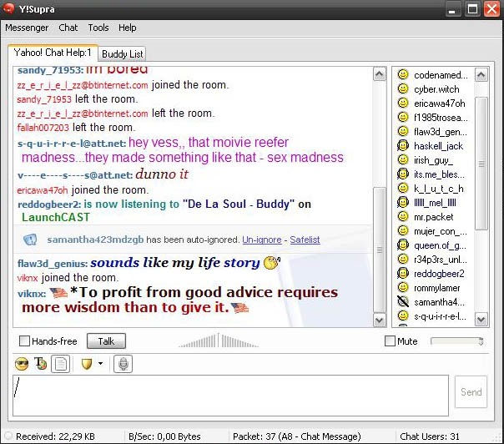Enable the Hands-free checkbox
504x444 pixels.
24,341
